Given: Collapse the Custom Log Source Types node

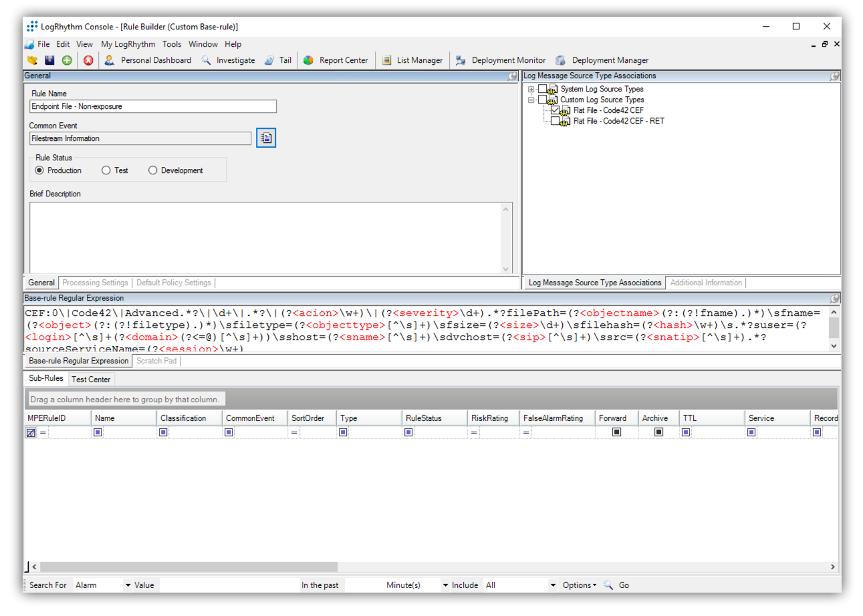Looking at the screenshot, I should (531, 100).
